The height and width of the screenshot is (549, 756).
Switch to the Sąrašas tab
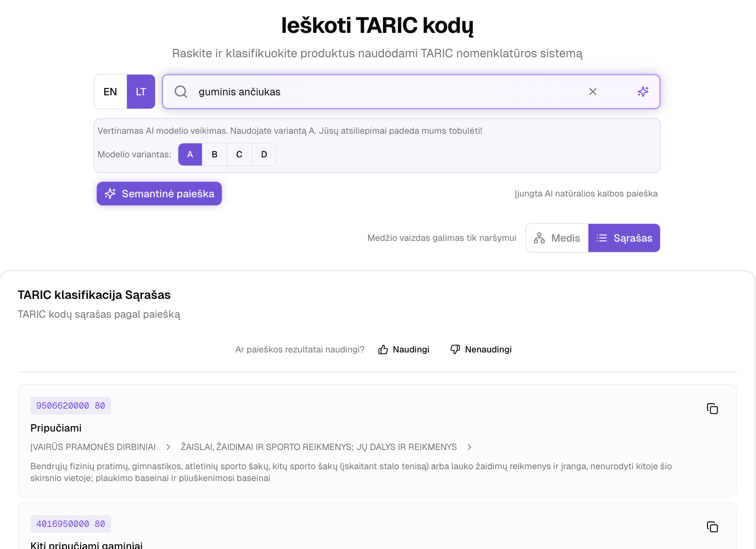tap(624, 238)
